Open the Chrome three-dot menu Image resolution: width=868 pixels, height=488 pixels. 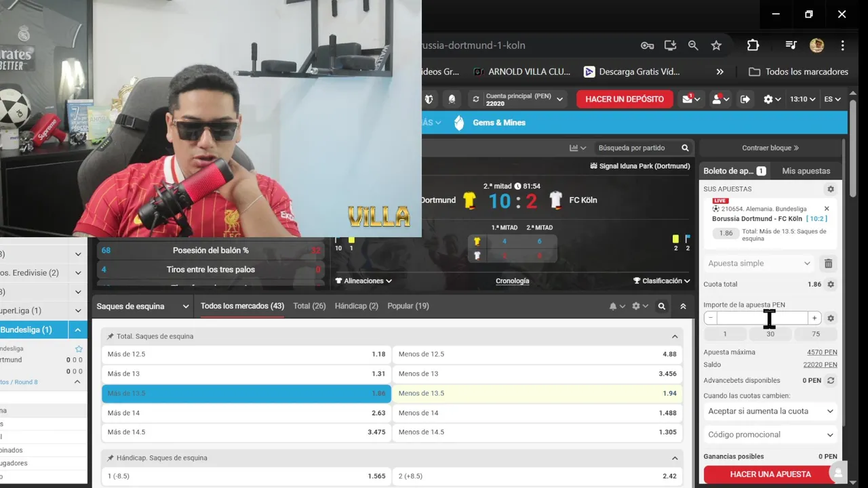coord(842,45)
